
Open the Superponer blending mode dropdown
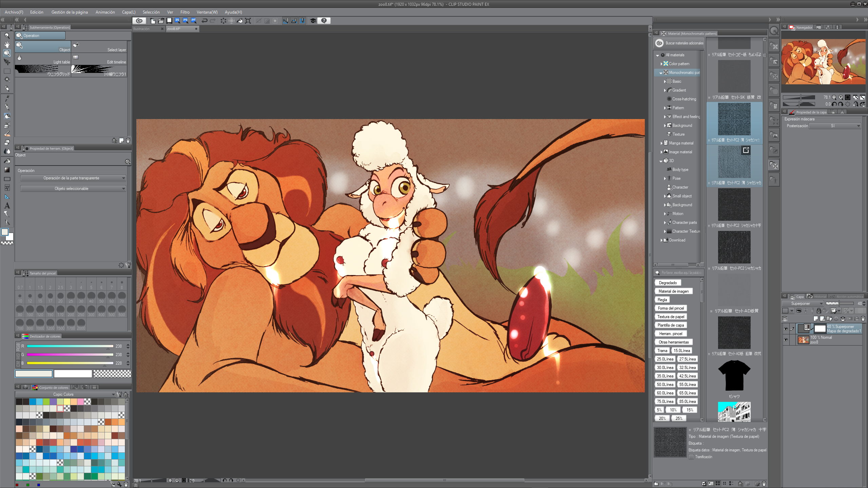pos(802,304)
